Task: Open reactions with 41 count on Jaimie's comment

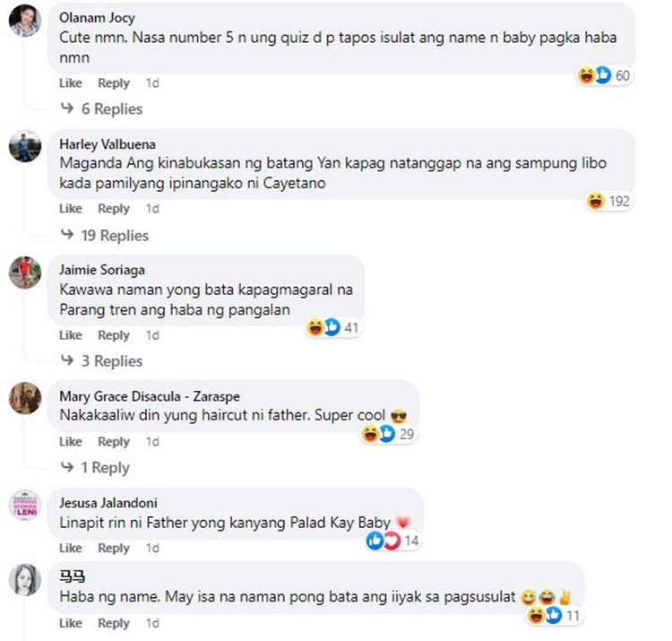Action: pos(333,327)
